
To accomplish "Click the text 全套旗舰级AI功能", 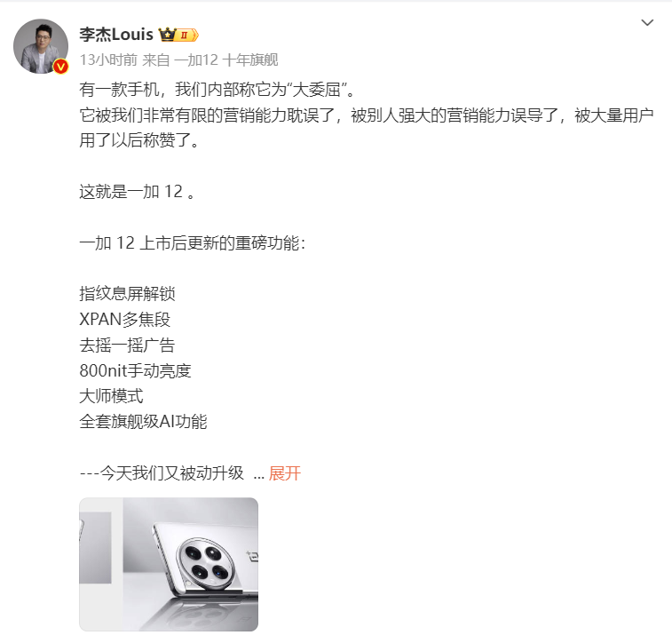I will coord(144,422).
